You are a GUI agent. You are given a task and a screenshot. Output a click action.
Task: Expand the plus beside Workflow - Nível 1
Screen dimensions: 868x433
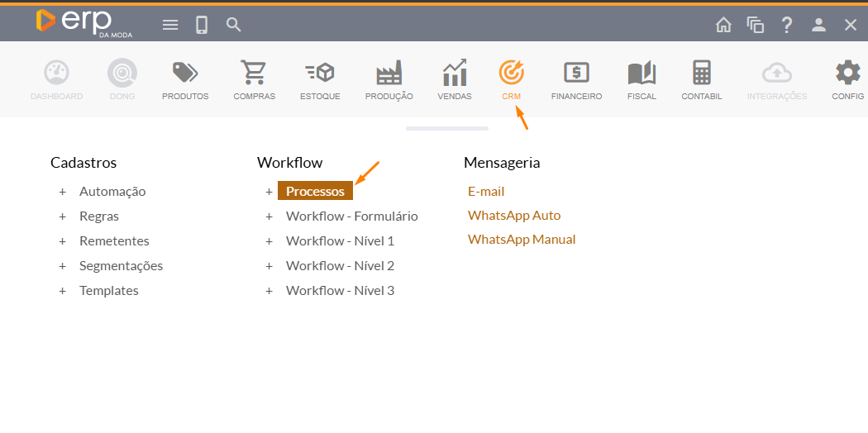click(269, 241)
